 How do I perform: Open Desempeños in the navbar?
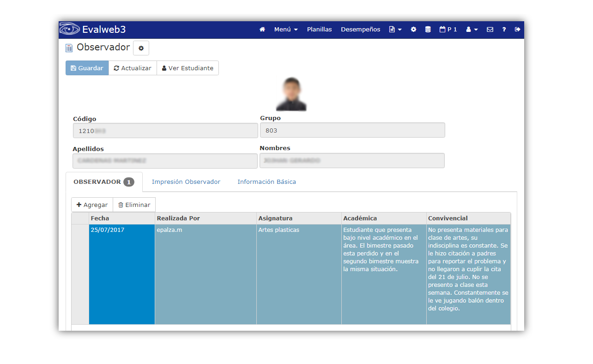(361, 30)
